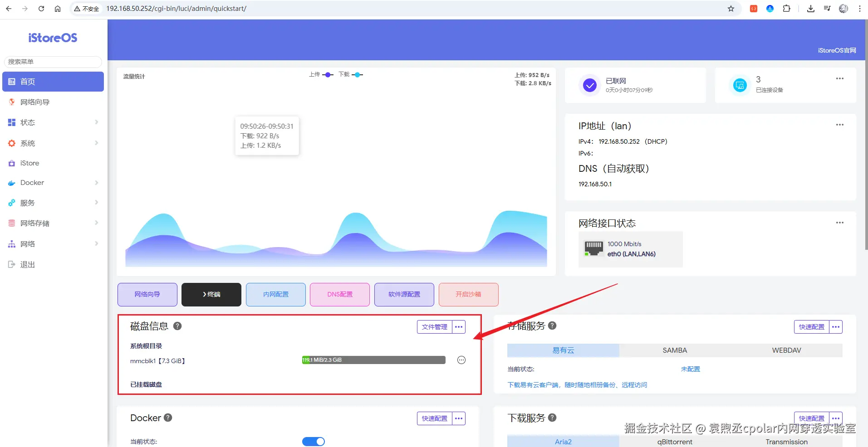Click the browser address bar URL
868x447 pixels.
pos(177,9)
